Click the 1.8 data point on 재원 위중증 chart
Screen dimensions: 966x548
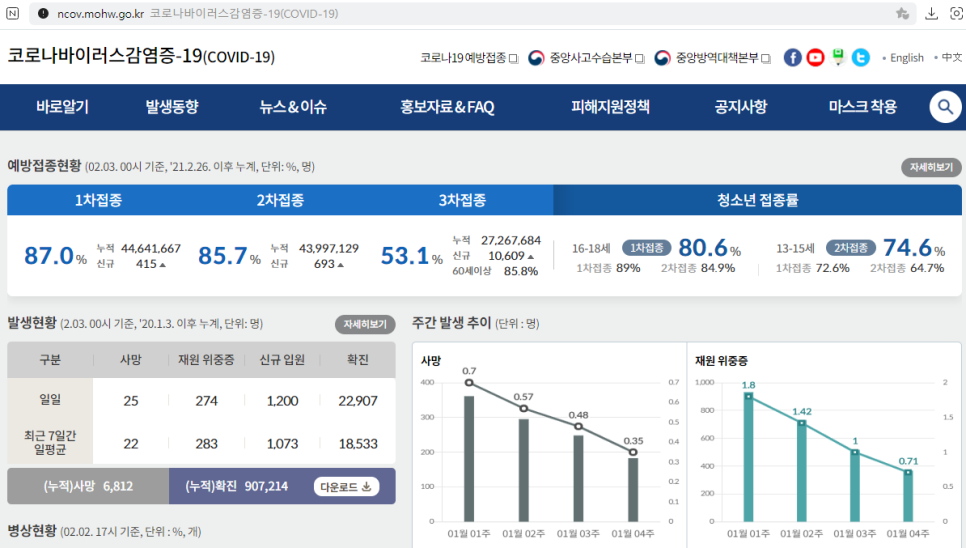(749, 396)
